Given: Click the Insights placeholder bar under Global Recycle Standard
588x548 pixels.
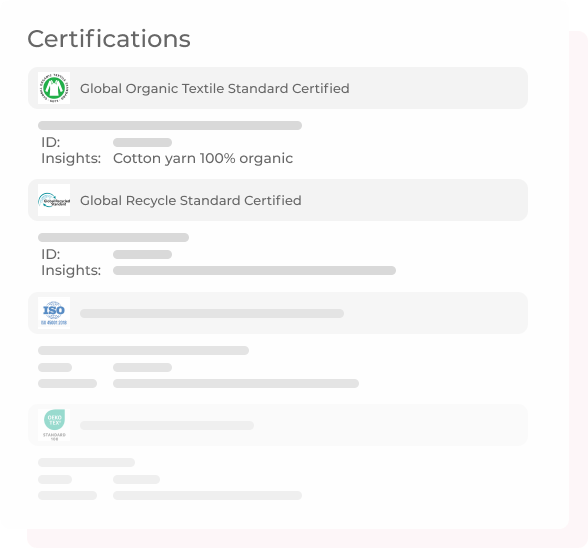Looking at the screenshot, I should click(254, 270).
